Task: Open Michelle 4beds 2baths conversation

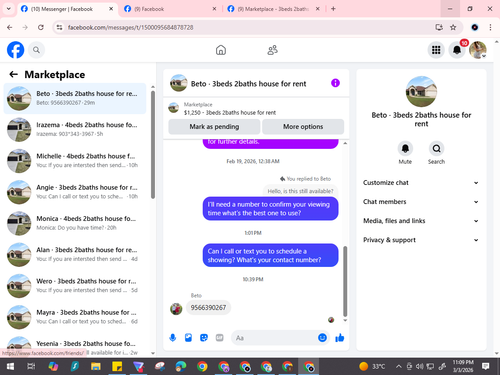Action: coord(75,161)
